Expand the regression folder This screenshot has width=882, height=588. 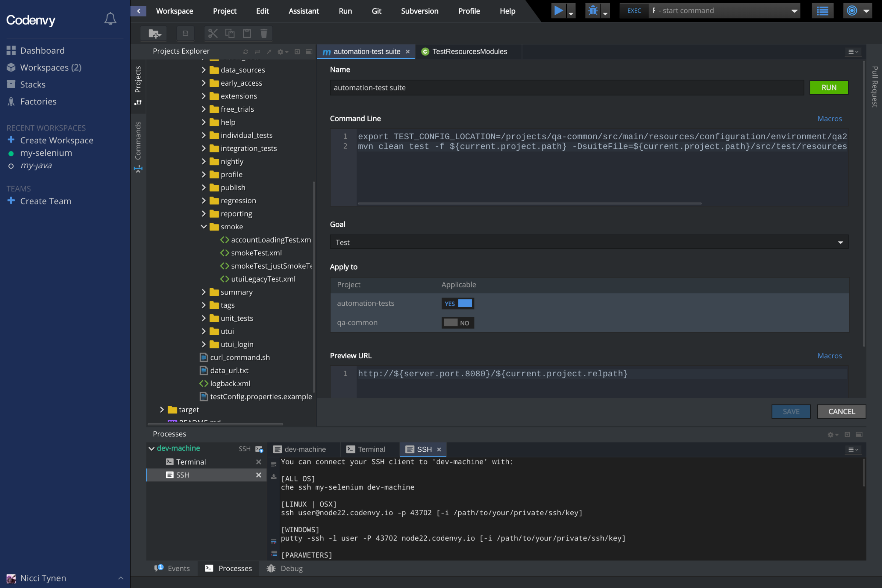204,200
